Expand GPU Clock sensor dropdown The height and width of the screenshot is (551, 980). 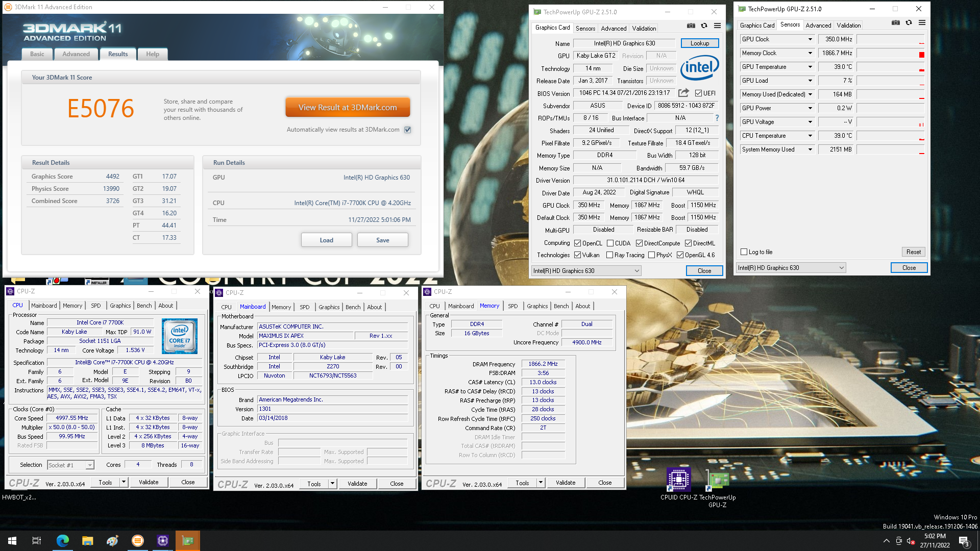810,39
